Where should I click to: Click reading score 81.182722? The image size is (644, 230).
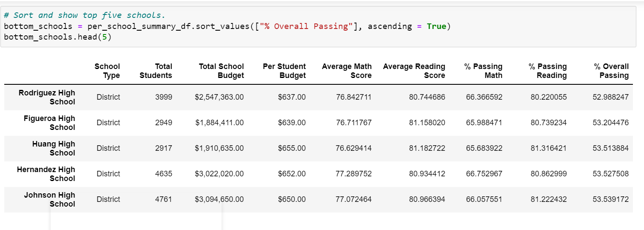pyautogui.click(x=427, y=148)
